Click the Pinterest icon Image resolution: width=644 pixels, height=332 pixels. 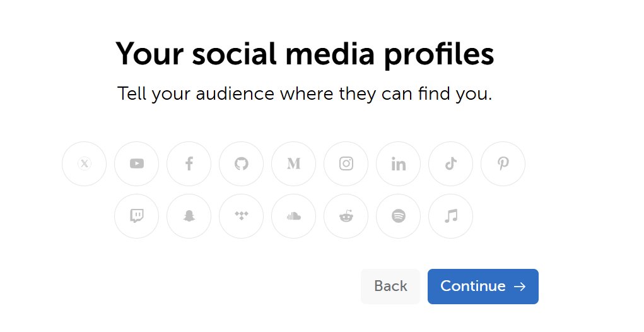click(503, 164)
